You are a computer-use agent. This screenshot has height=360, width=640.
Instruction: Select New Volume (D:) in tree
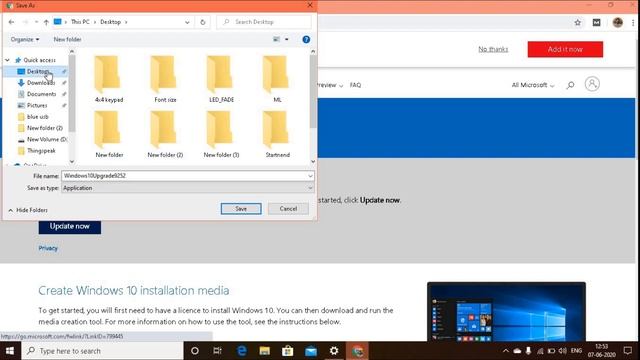[42, 140]
